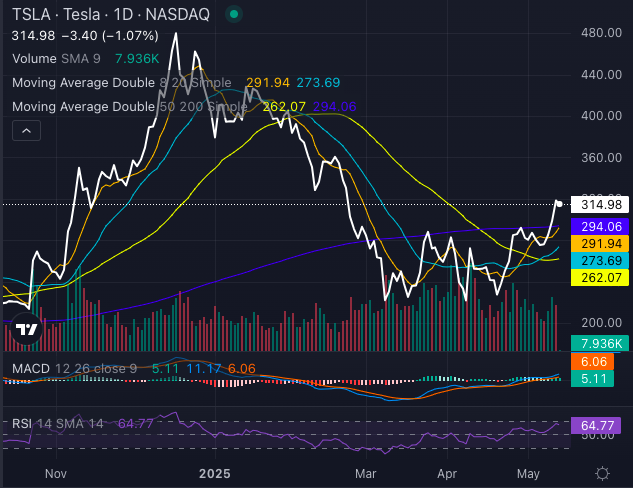Click the white dot at latest price
633x488 pixels.
tap(559, 204)
